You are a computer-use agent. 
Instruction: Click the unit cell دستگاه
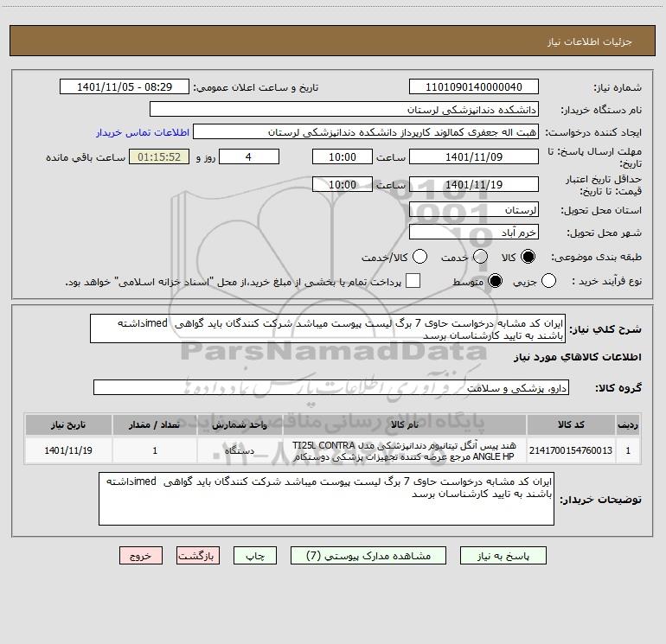tap(240, 450)
